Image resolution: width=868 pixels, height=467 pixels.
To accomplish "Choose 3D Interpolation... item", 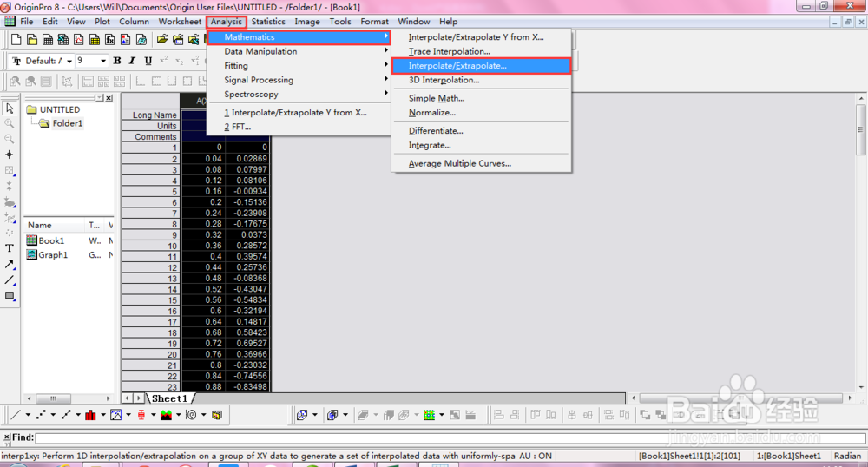I will tap(481, 80).
